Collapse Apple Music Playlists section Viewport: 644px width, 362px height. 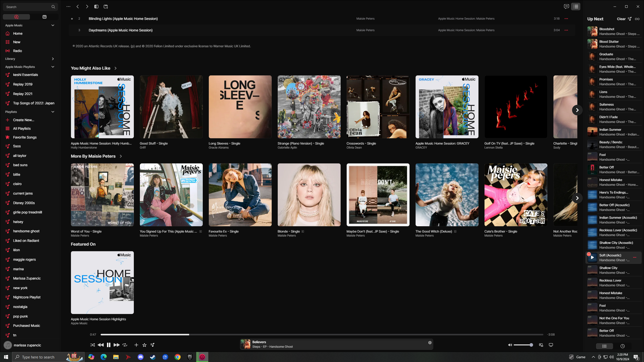point(53,67)
